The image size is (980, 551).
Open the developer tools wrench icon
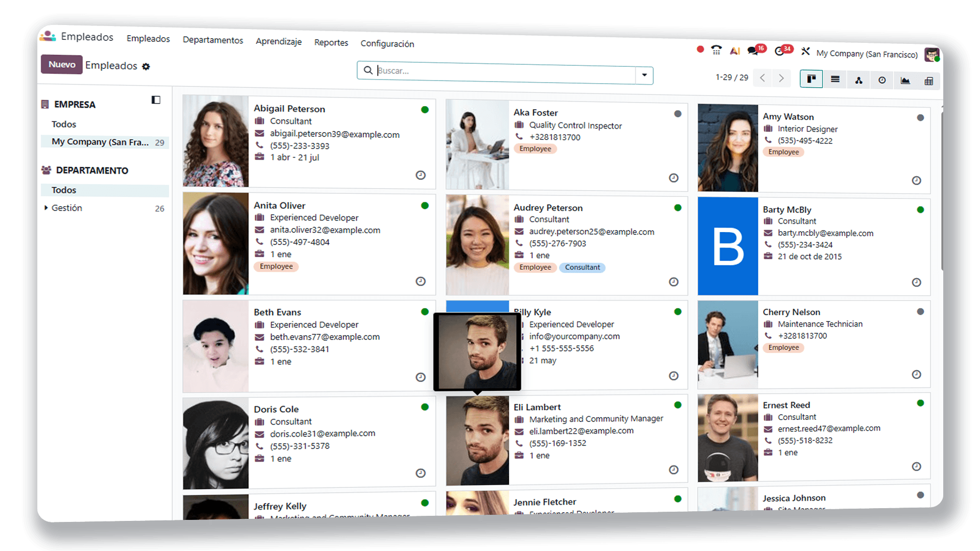pyautogui.click(x=805, y=51)
